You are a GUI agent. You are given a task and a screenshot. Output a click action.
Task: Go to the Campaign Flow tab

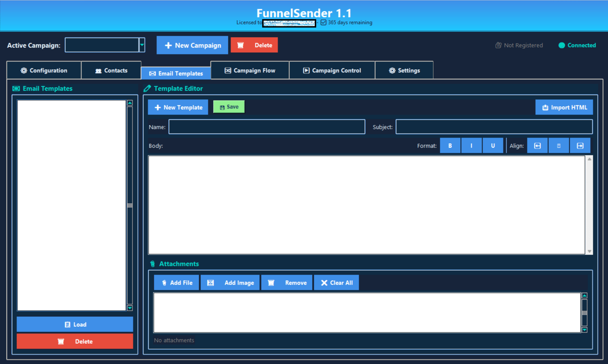(250, 70)
